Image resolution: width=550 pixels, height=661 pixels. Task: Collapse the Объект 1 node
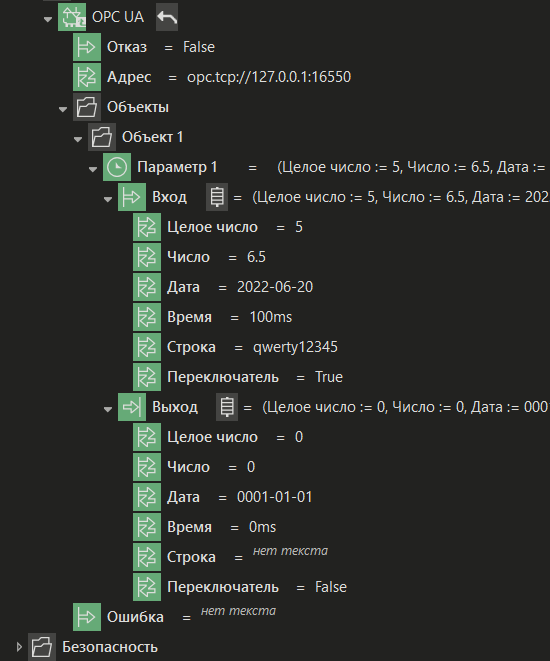[x=78, y=139]
